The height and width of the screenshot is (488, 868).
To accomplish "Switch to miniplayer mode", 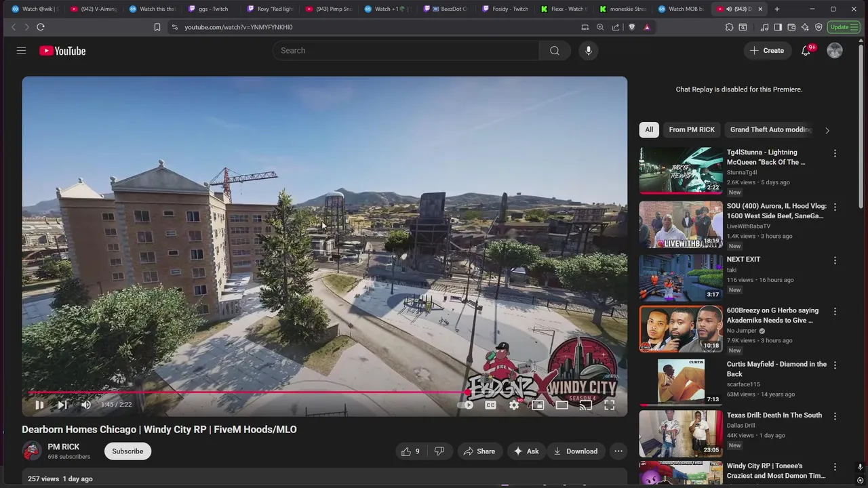I will [538, 405].
